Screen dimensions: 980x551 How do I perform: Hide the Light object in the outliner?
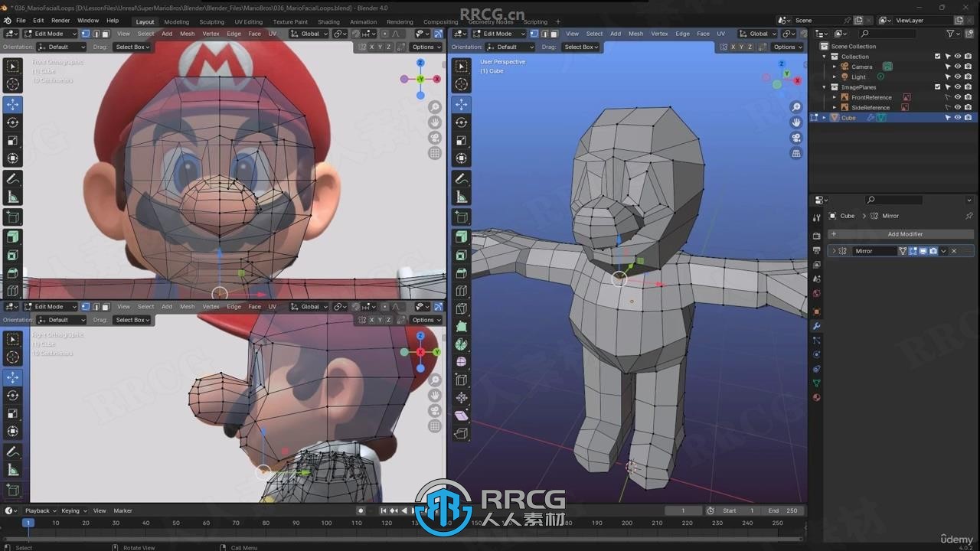pos(958,77)
